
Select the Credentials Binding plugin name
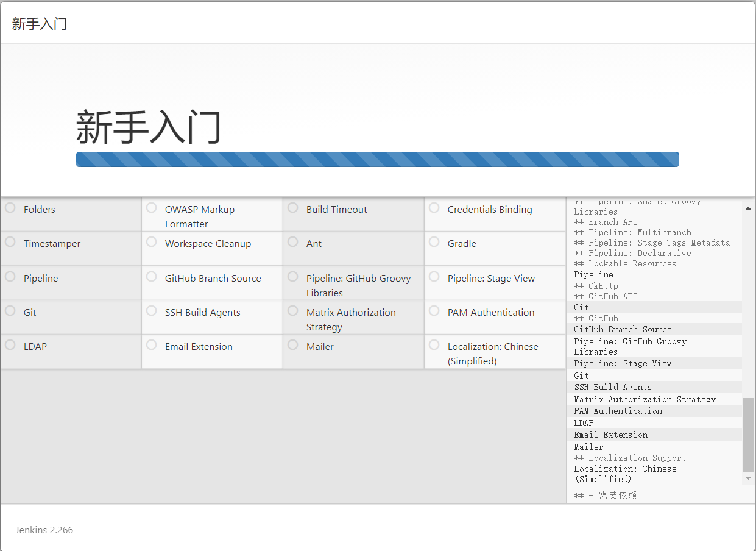pos(490,210)
